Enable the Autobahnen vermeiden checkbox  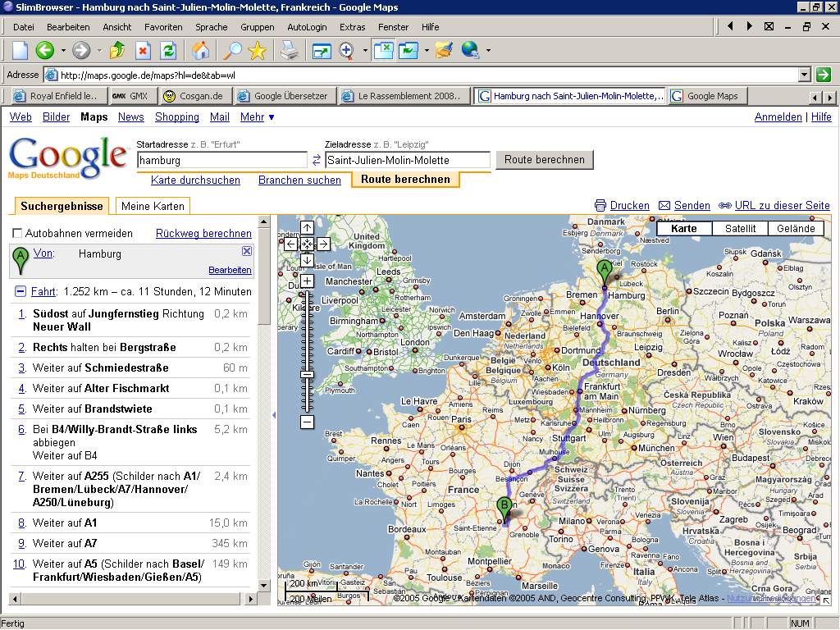(18, 234)
